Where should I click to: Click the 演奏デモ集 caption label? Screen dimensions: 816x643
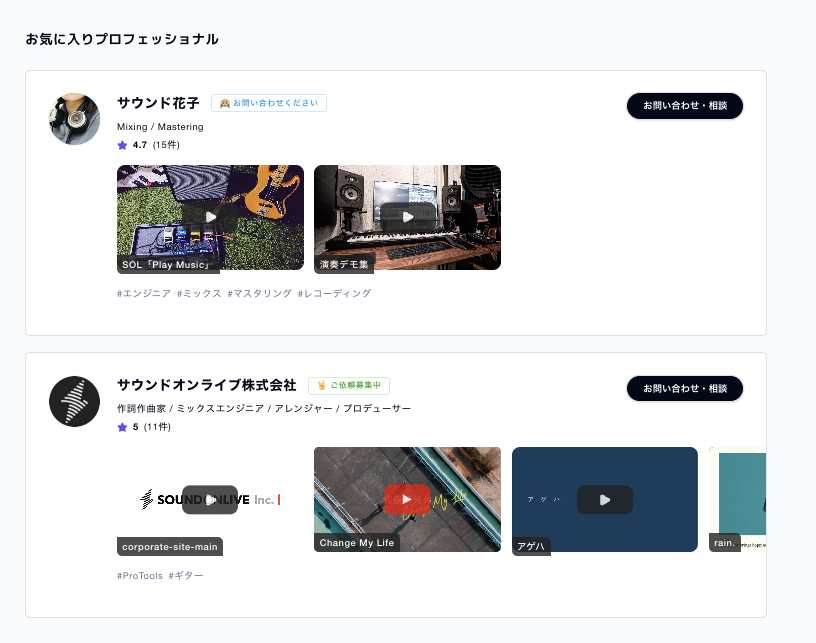344,265
